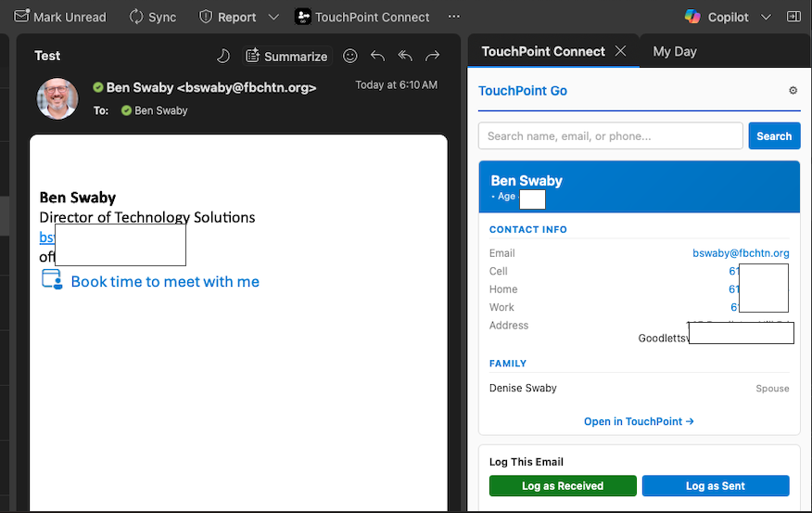The image size is (812, 513).
Task: Expand the Report dropdown arrow
Action: click(x=273, y=17)
